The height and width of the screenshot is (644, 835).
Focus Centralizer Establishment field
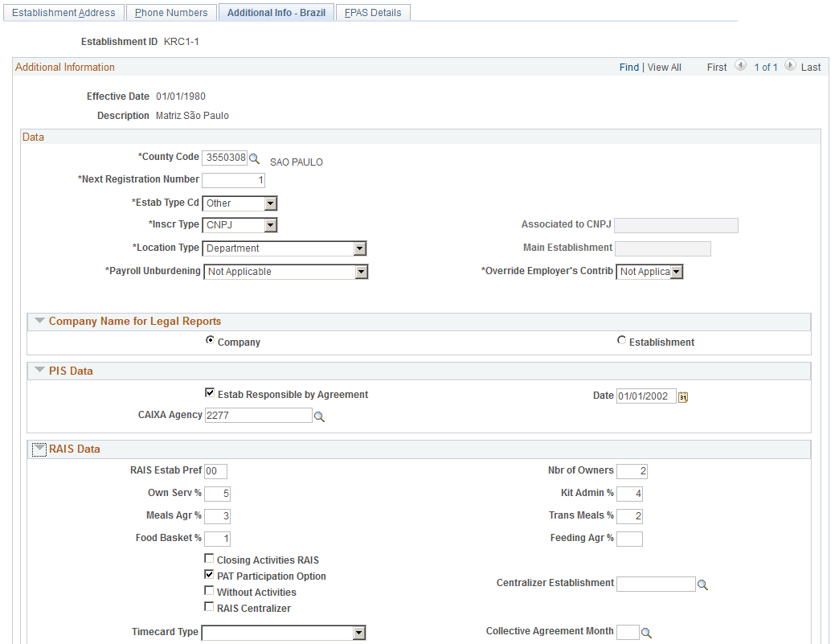click(x=656, y=584)
